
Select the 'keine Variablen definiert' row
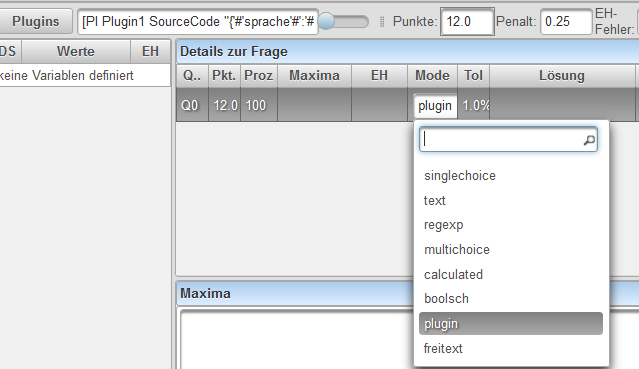[85, 75]
